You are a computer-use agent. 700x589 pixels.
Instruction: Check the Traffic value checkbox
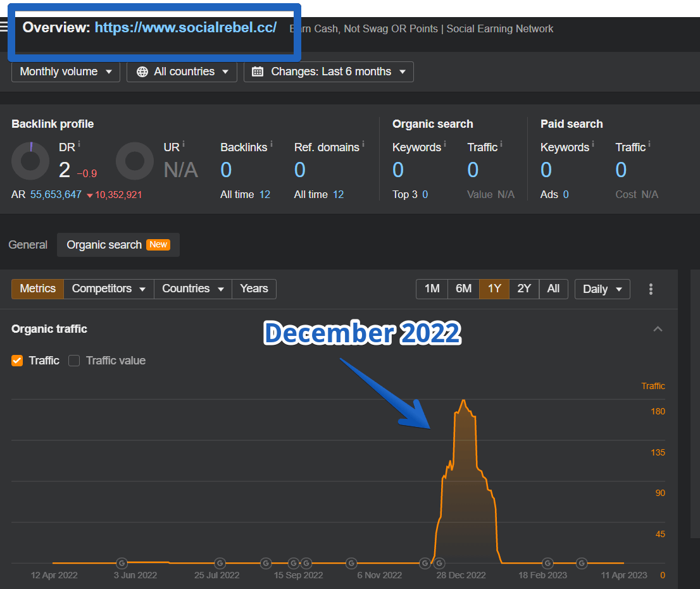coord(74,361)
